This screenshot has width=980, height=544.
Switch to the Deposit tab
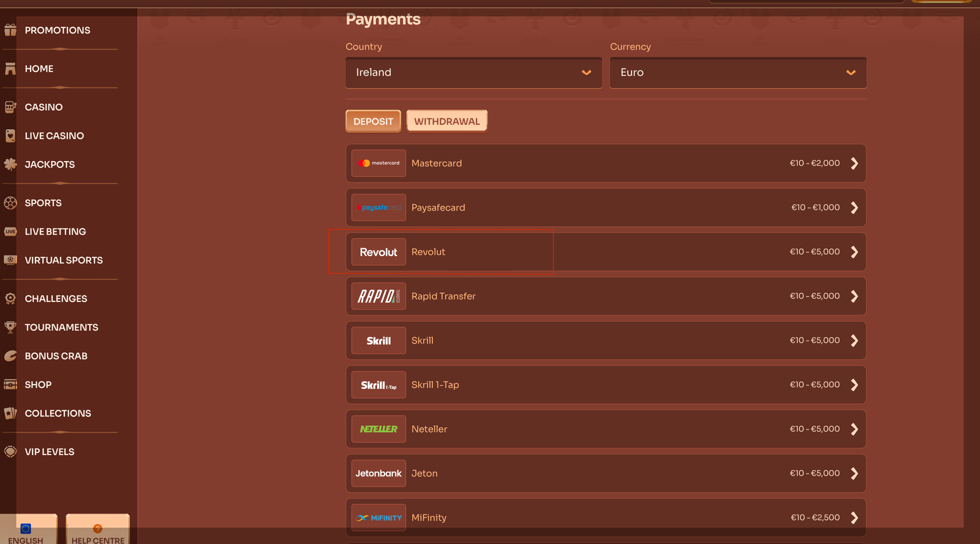click(373, 121)
